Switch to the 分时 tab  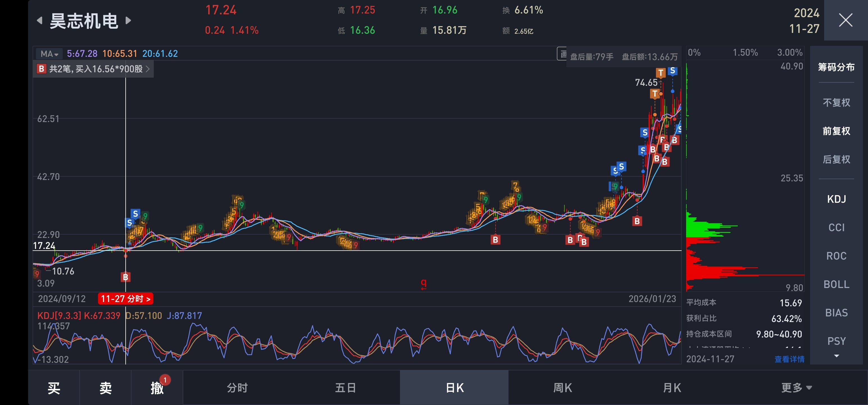tap(237, 388)
